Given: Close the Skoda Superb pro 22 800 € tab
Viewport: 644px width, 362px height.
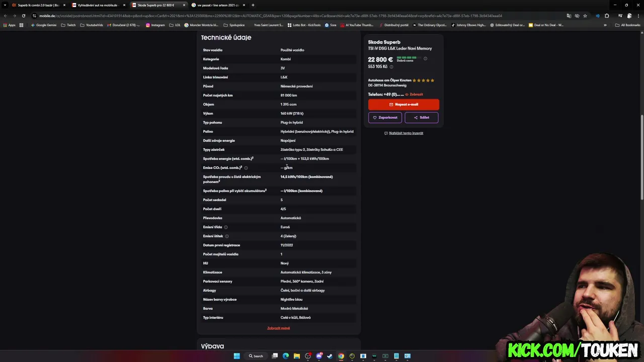Looking at the screenshot, I should point(184,5).
